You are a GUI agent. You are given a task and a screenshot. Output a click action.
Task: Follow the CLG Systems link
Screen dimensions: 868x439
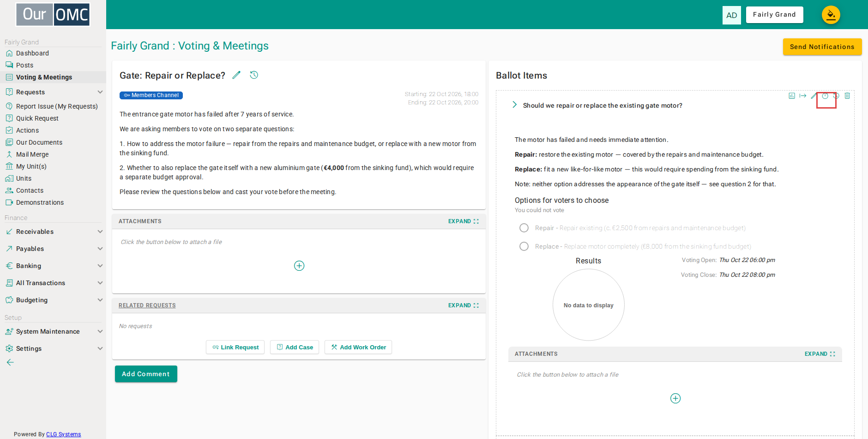pos(64,434)
